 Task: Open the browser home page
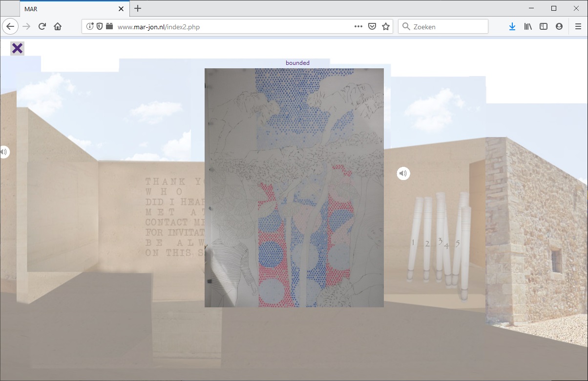(58, 27)
